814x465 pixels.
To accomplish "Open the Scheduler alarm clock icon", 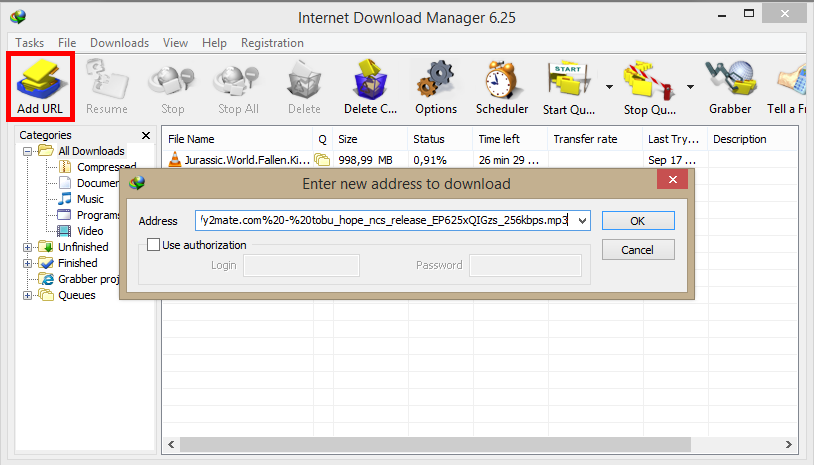I will click(501, 79).
